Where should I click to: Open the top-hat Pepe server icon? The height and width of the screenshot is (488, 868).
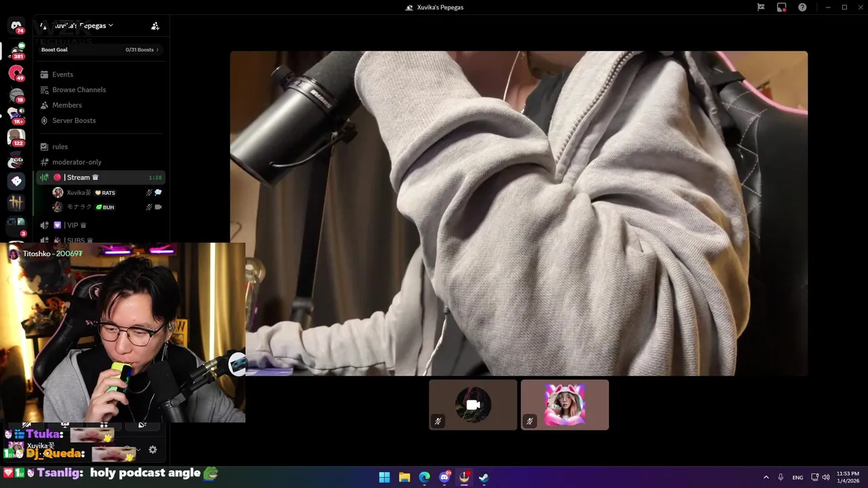[16, 161]
